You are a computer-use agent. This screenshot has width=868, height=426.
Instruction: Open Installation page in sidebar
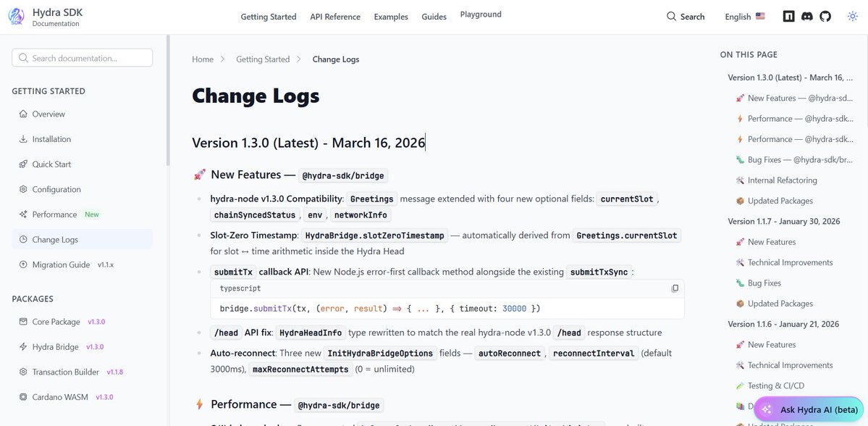pos(82,139)
